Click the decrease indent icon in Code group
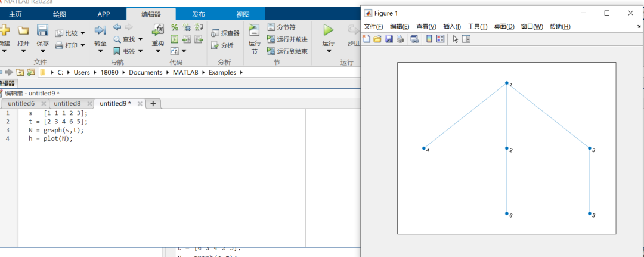 (199, 39)
